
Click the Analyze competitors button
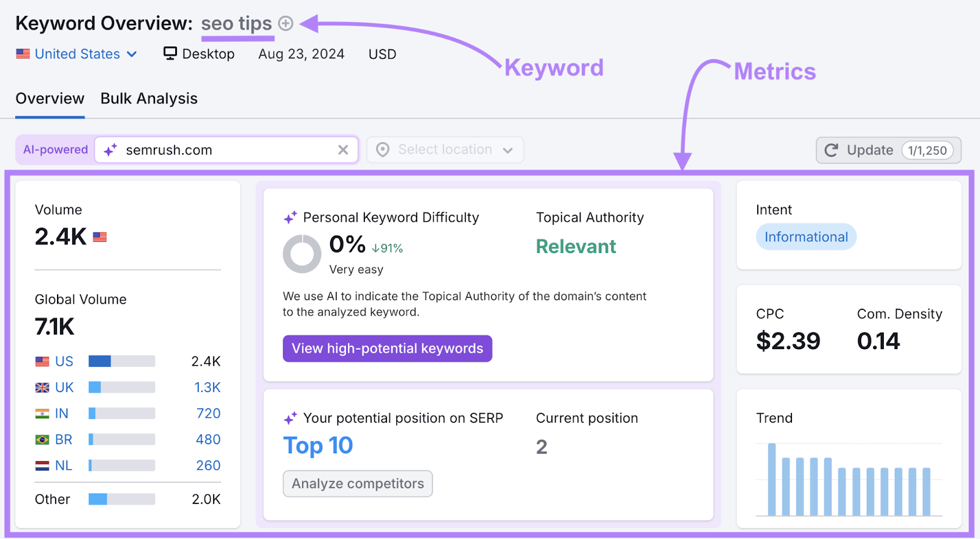point(358,483)
